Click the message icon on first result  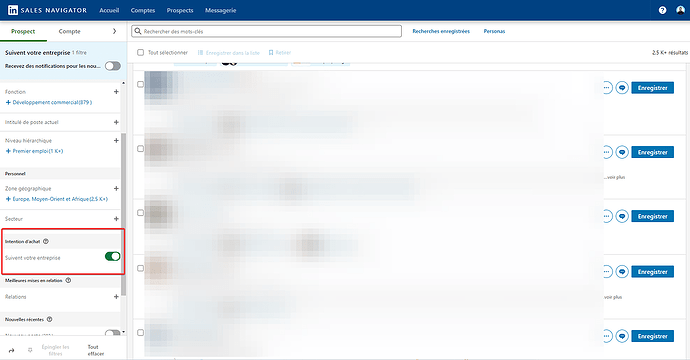click(622, 88)
